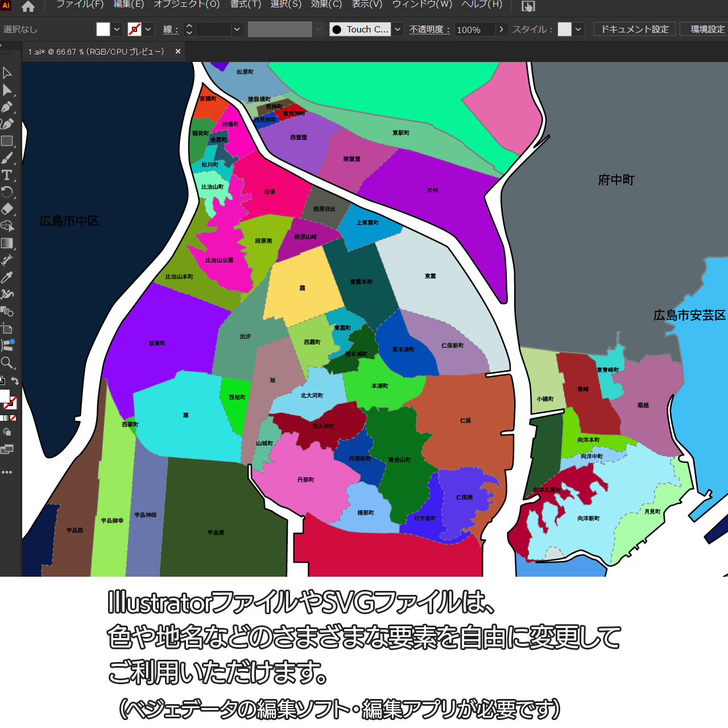
Task: Click the white fill swatch in control bar
Action: [x=103, y=29]
